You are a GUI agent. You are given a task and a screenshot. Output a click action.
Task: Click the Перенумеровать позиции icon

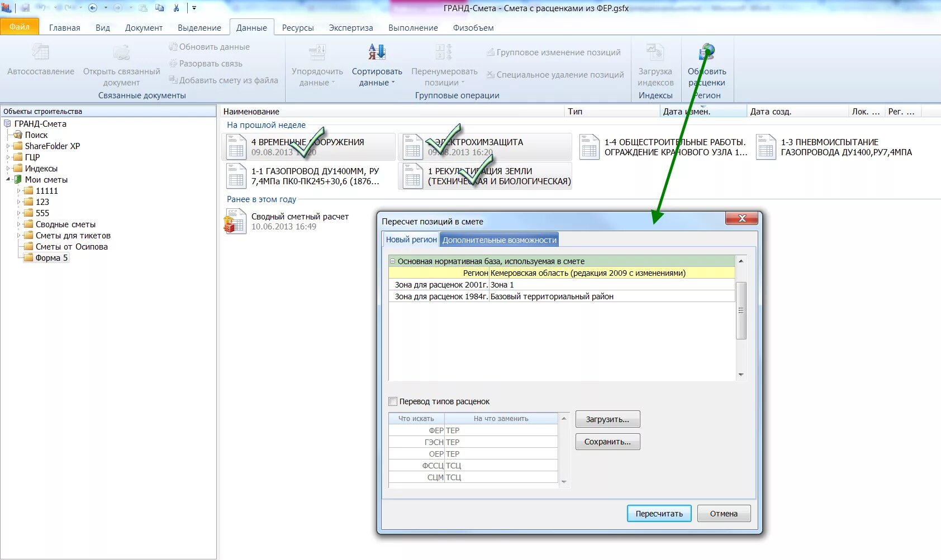tap(444, 52)
